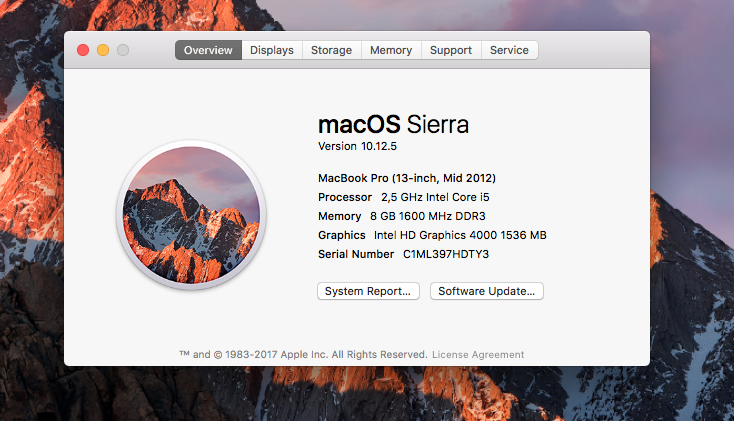Select the serial number C1ML397HDTY3

tap(446, 254)
